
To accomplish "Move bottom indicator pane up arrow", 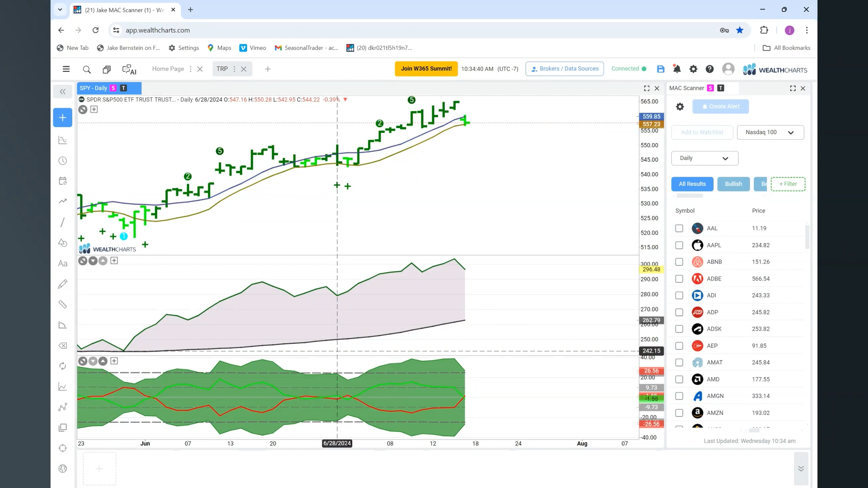I will (x=103, y=361).
